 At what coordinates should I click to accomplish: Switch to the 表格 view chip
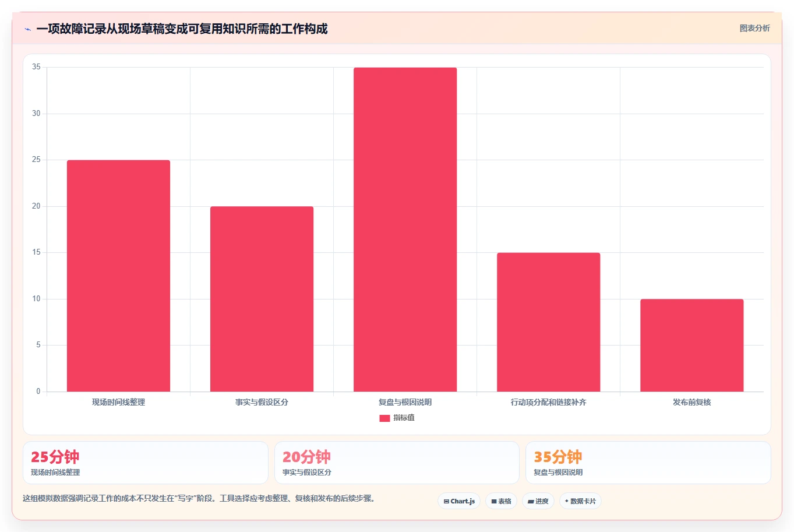coord(501,501)
